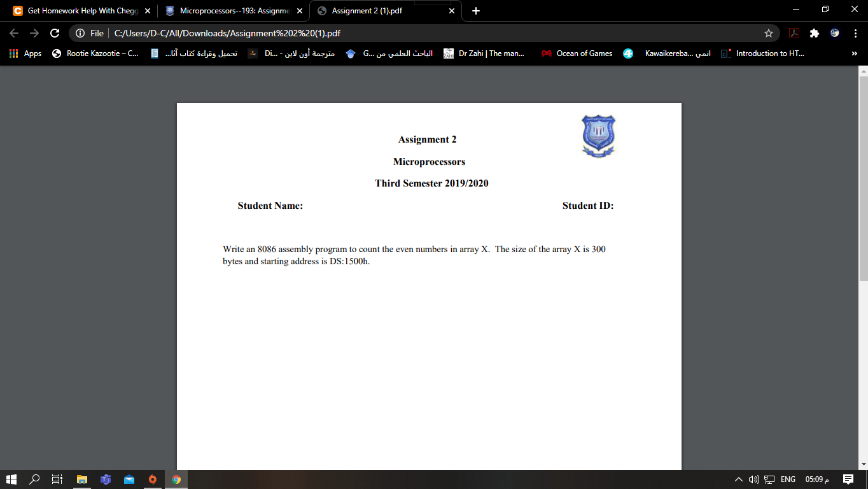Click the PDF vertical scrollbar thumb
The width and height of the screenshot is (868, 489).
coord(863,178)
